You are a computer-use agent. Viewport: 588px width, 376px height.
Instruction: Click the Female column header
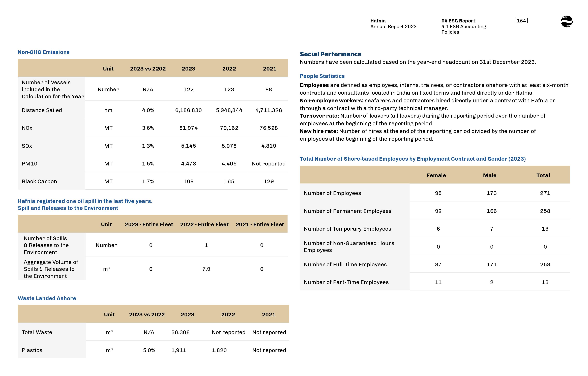[x=436, y=175]
